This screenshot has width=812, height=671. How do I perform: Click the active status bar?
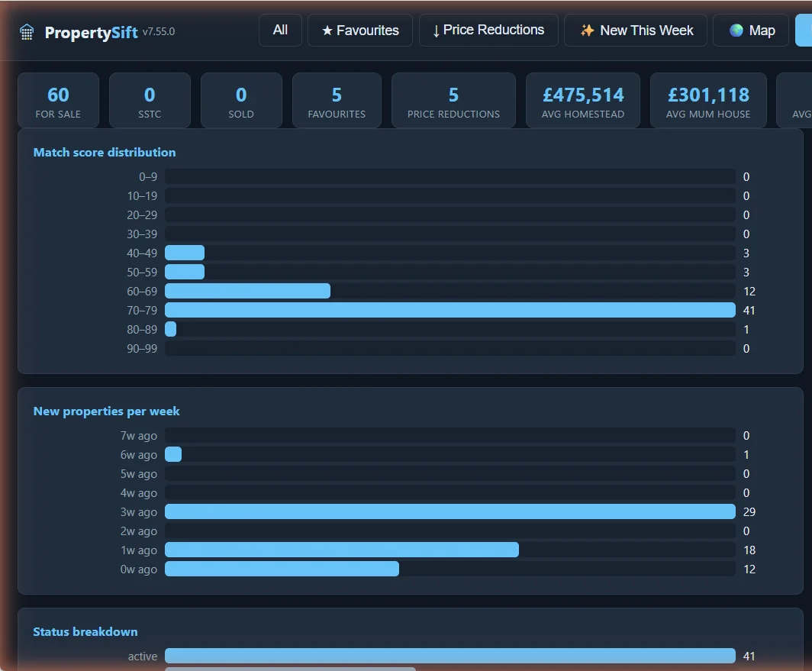tap(450, 656)
